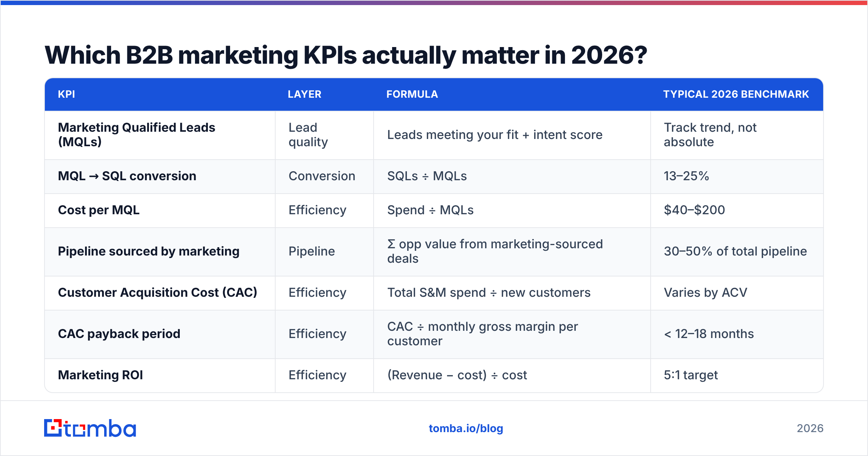Image resolution: width=868 pixels, height=456 pixels.
Task: Click the 13–25% benchmark value
Action: (x=686, y=176)
